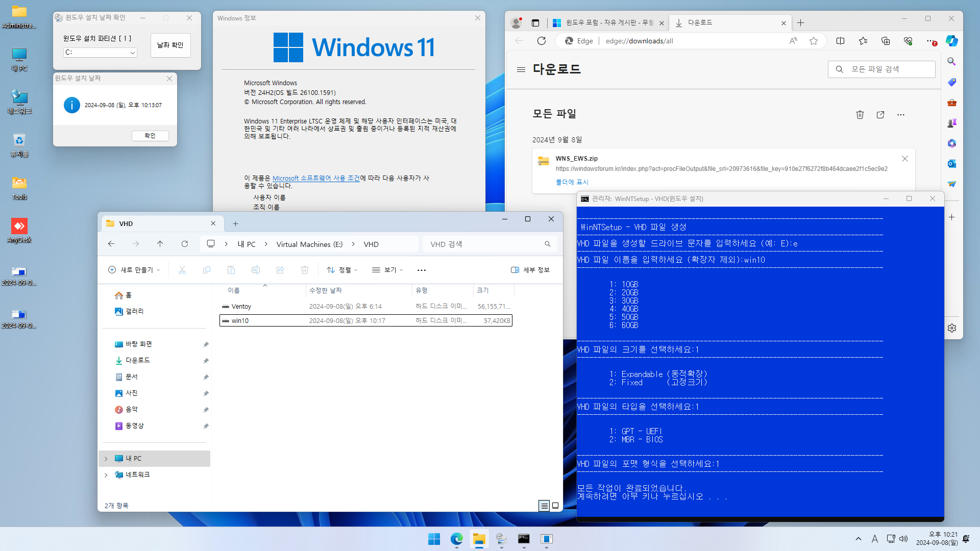
Task: Remove WNS_EWS.zip from download list
Action: [905, 159]
